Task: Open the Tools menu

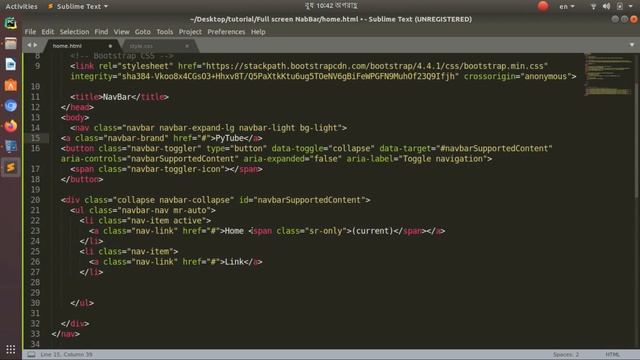Action: point(164,32)
